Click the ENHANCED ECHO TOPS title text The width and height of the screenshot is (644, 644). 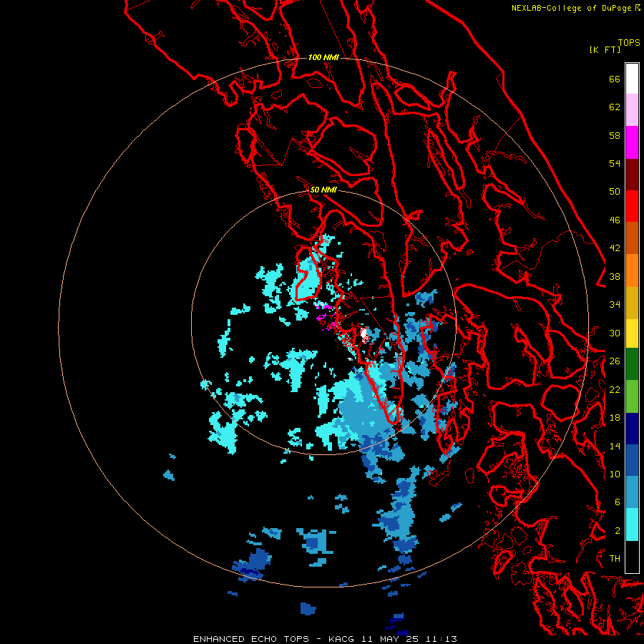251,639
